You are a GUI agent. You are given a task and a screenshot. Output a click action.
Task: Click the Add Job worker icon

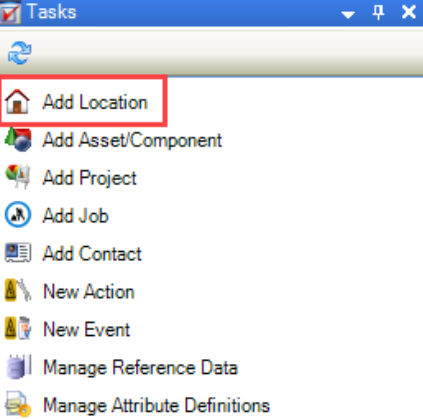tap(18, 215)
